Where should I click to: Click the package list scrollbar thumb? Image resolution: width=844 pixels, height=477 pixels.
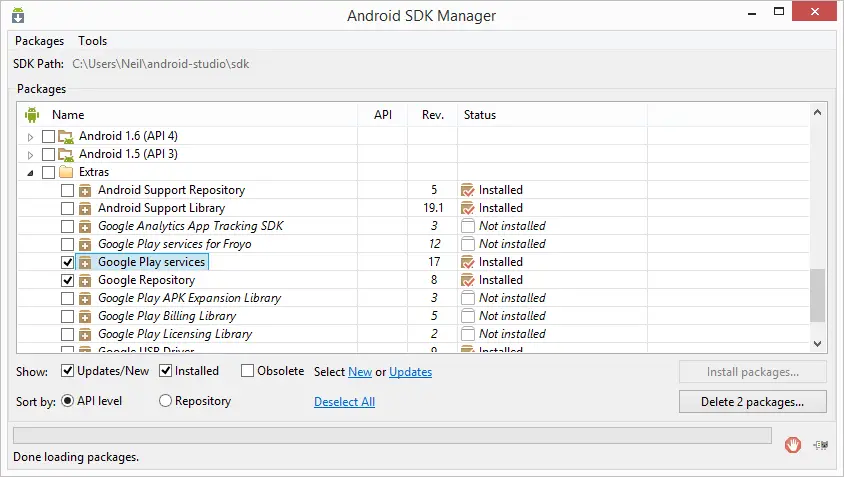[x=817, y=295]
